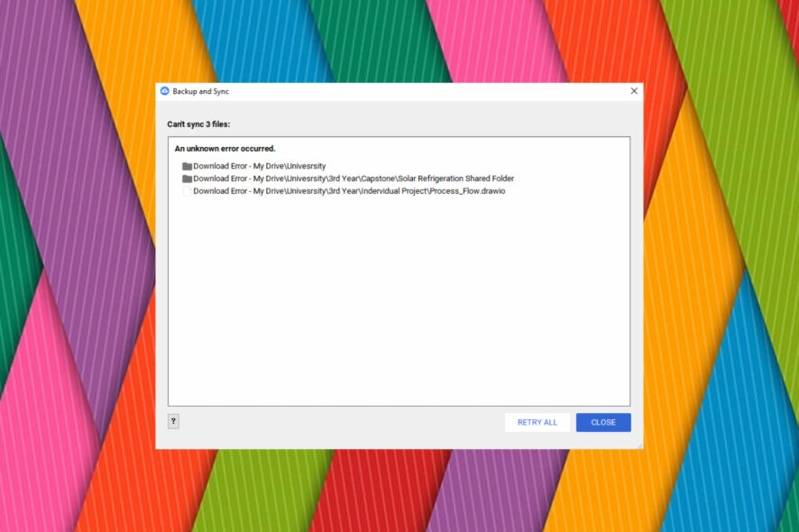Viewport: 799px width, 532px height.
Task: Click the 'Can't sync 3 files:' label
Action: (198, 124)
